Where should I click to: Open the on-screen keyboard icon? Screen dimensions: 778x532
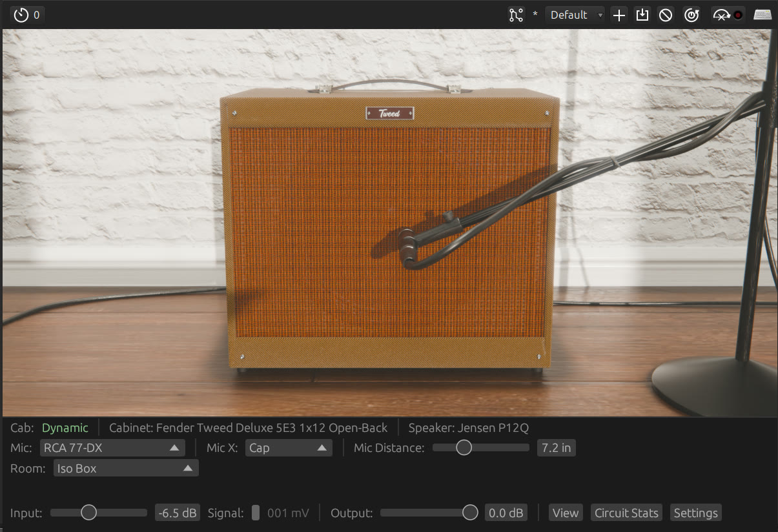[x=763, y=15]
